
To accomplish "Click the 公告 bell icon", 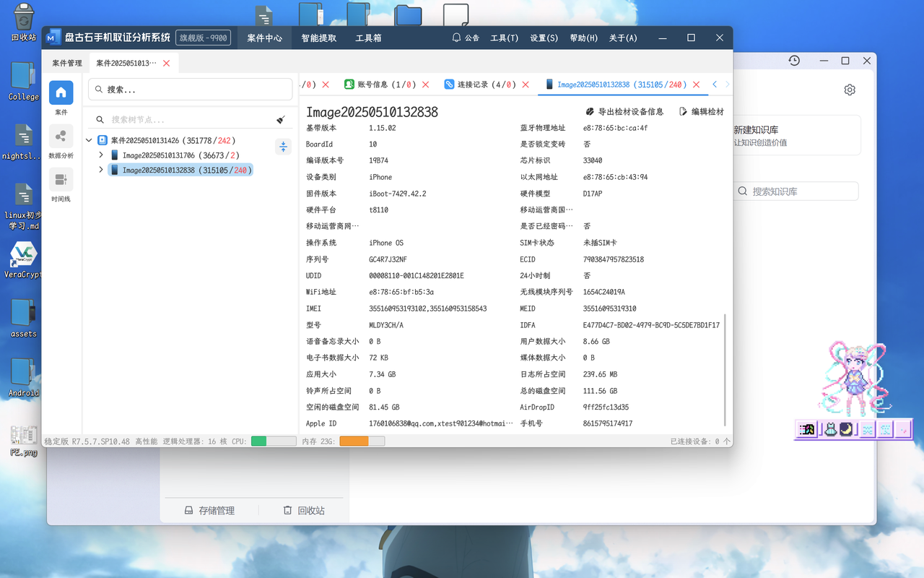I will [457, 38].
